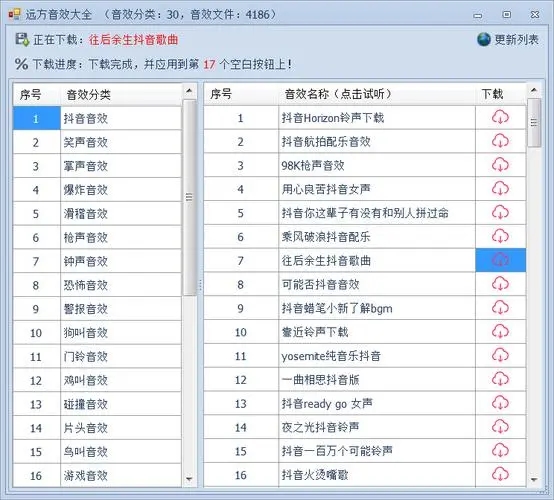Click highlighted download icon for 往后余生抖音歌曲
Screen dimensions: 554x500
pyautogui.click(x=500, y=260)
